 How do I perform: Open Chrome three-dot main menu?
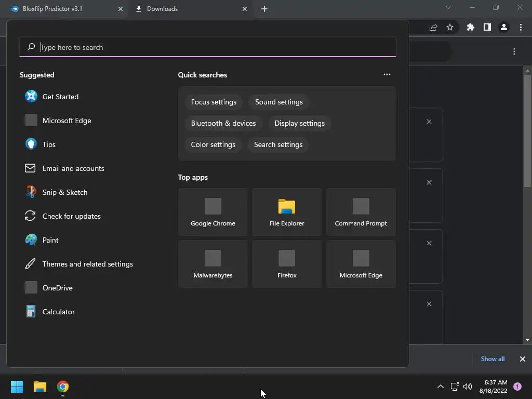(x=521, y=27)
